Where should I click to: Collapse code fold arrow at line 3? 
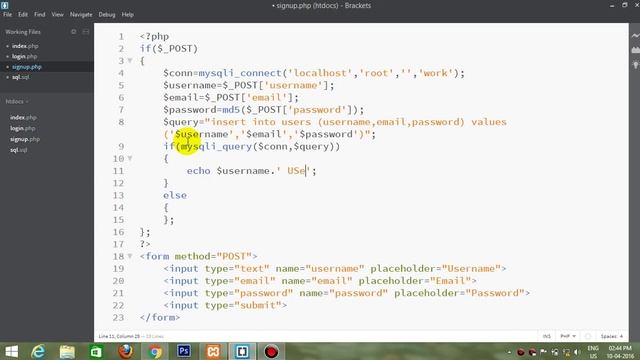coord(130,61)
